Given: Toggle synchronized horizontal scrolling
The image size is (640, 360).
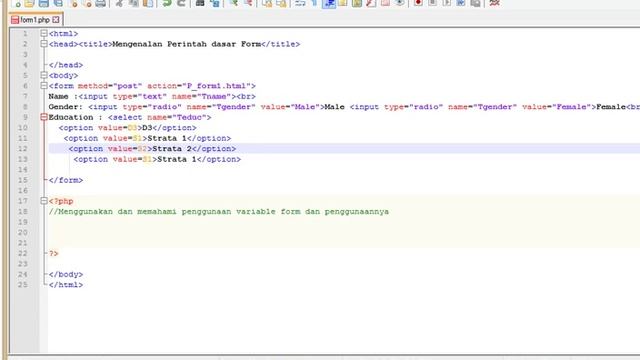Looking at the screenshot, I should [281, 3].
